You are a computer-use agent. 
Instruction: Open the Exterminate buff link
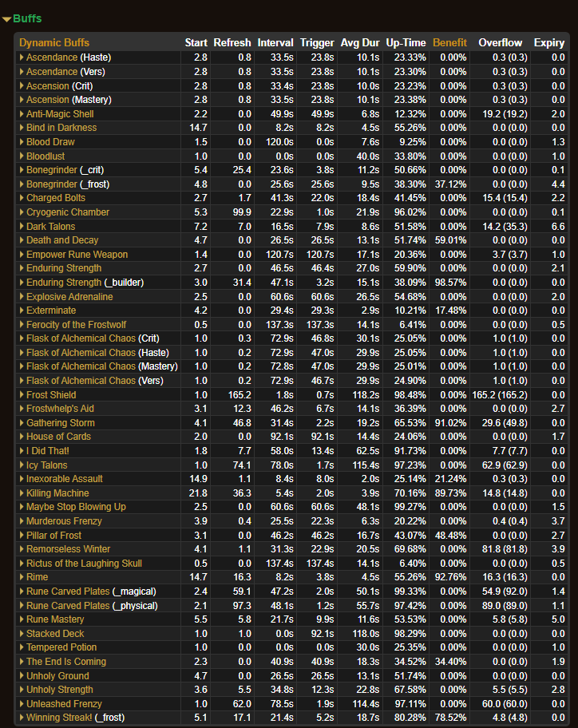click(51, 311)
